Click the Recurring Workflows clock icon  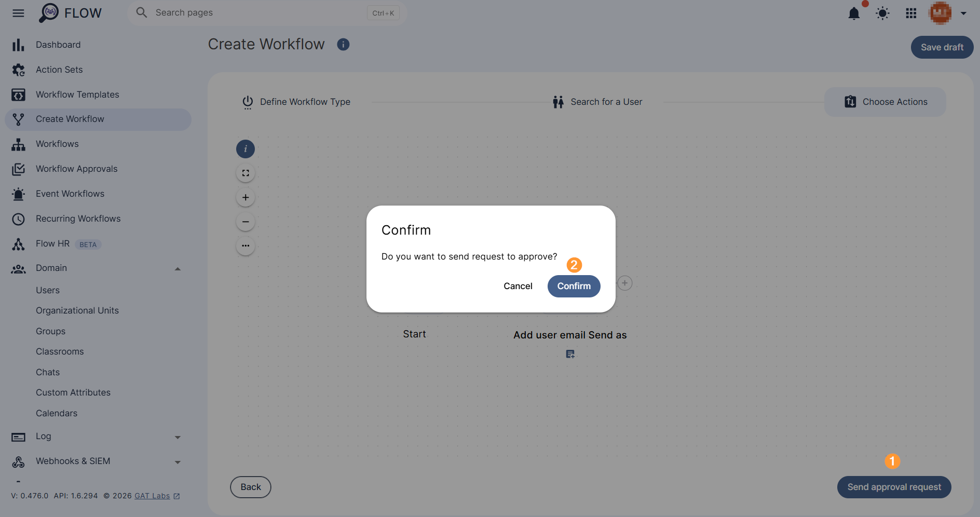[x=18, y=219]
